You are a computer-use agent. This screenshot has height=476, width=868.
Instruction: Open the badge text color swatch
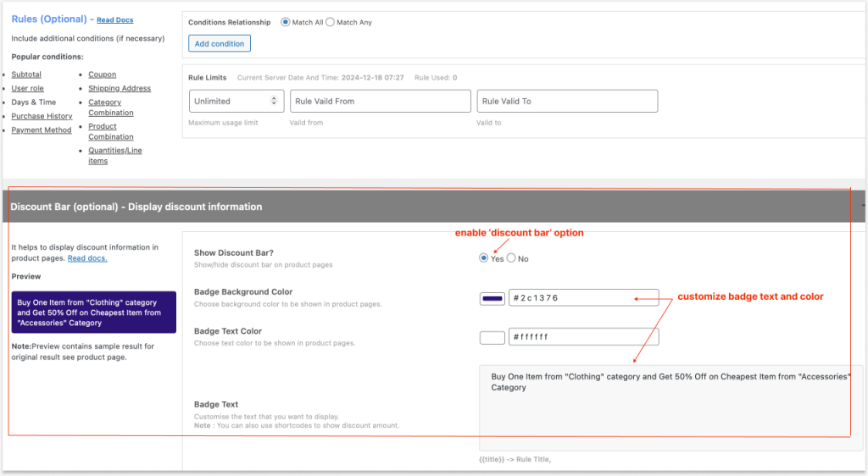(492, 337)
